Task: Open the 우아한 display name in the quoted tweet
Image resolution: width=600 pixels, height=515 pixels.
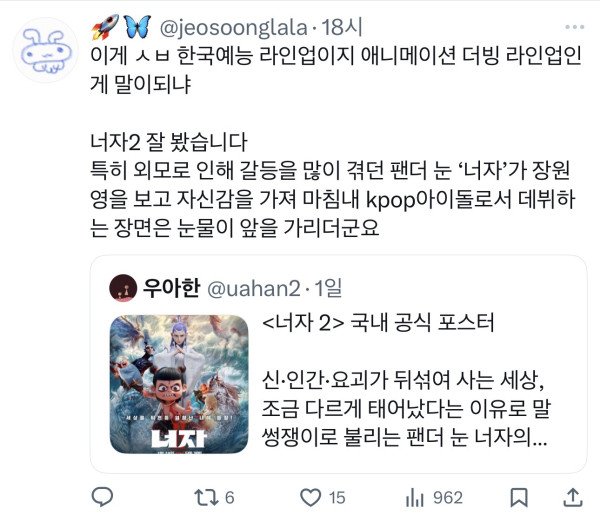Action: pos(171,288)
